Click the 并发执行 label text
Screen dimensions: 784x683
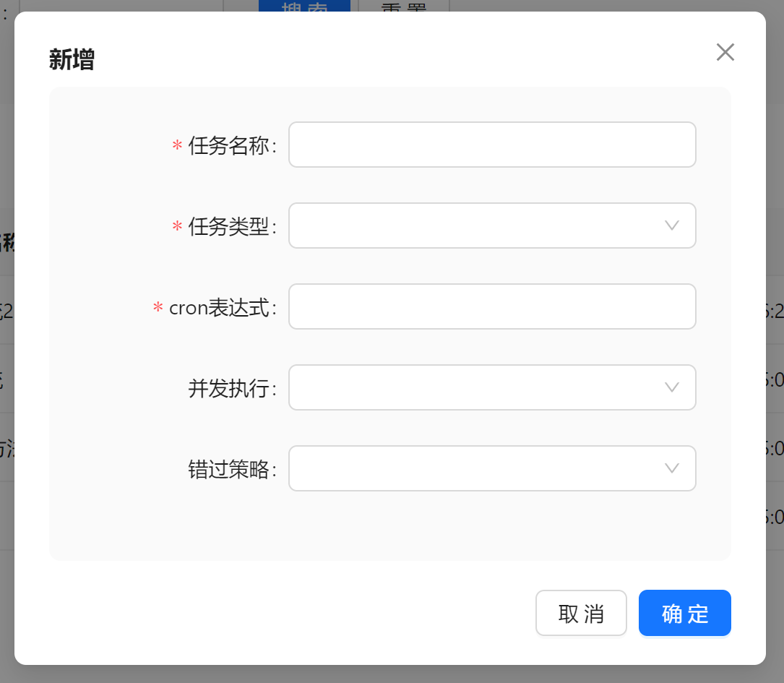228,389
